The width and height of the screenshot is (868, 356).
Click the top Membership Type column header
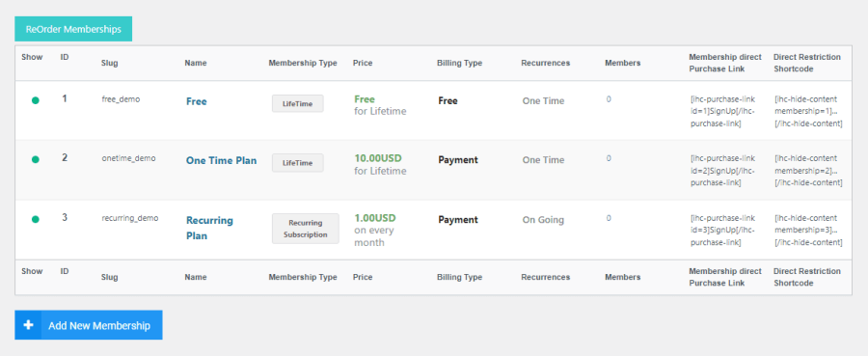303,63
